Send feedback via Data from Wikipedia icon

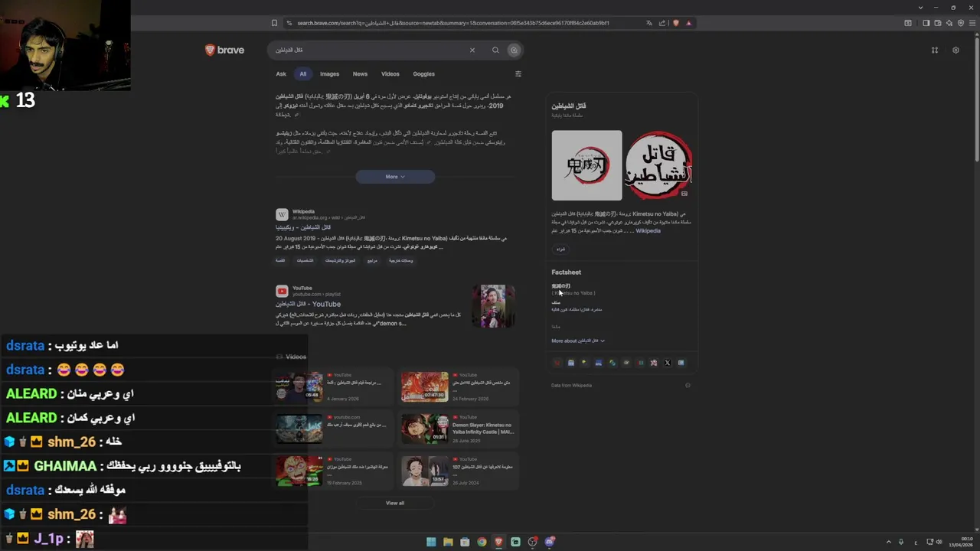point(688,385)
